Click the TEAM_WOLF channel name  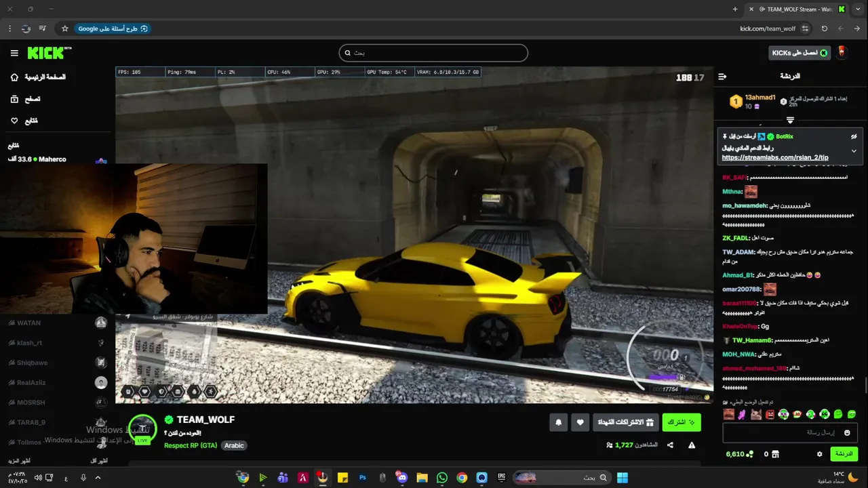click(x=205, y=420)
